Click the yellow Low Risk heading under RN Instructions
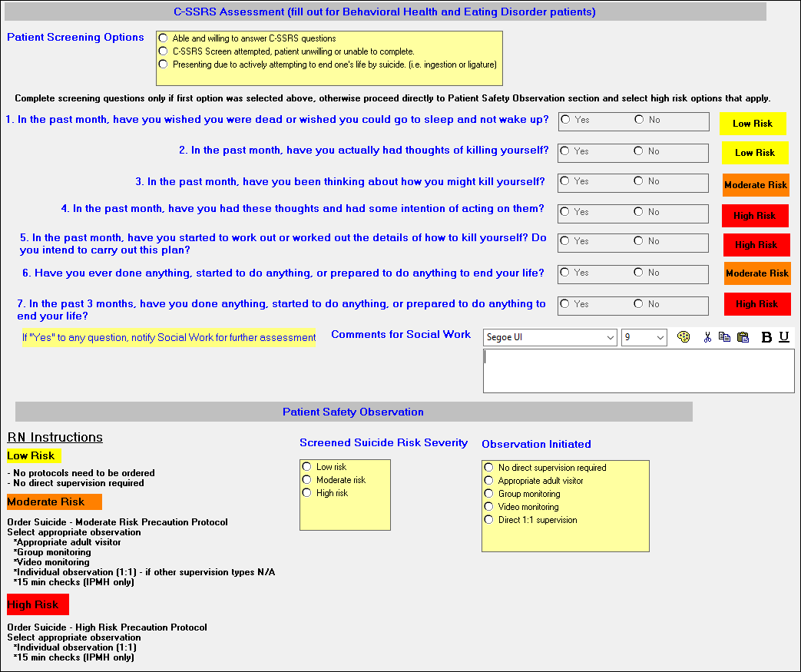Viewport: 801px width, 672px height. click(34, 456)
